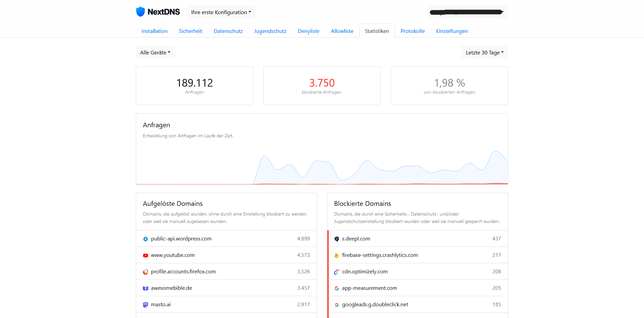Click the WordPress icon beside public-api.wordpress.com
644x318 pixels.
[x=146, y=239]
